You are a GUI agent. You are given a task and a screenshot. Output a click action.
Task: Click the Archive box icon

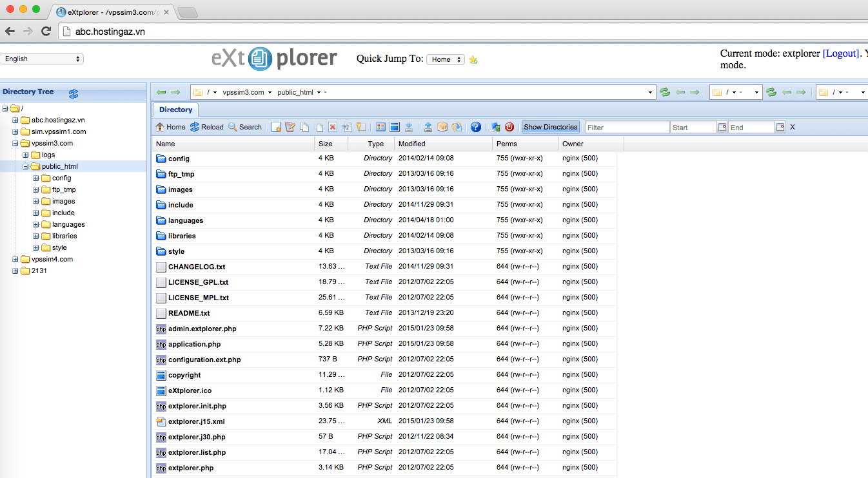click(442, 127)
